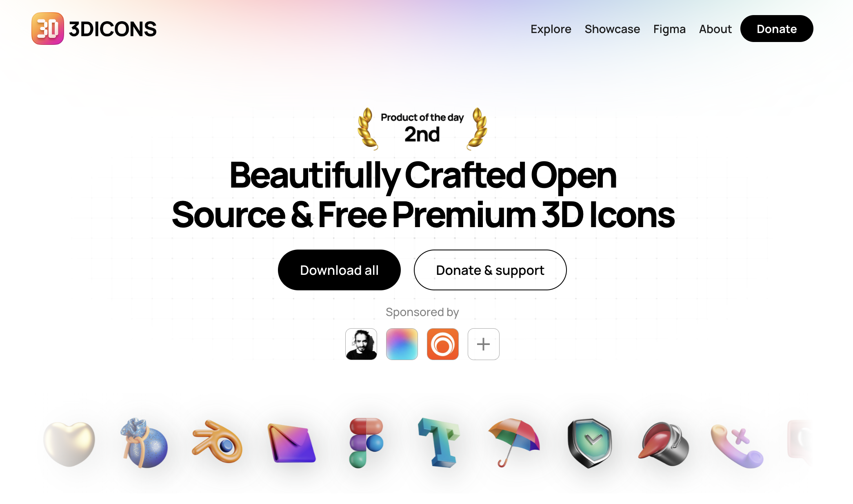This screenshot has width=853, height=504.
Task: Add a sponsor with the plus tile
Action: [x=484, y=344]
